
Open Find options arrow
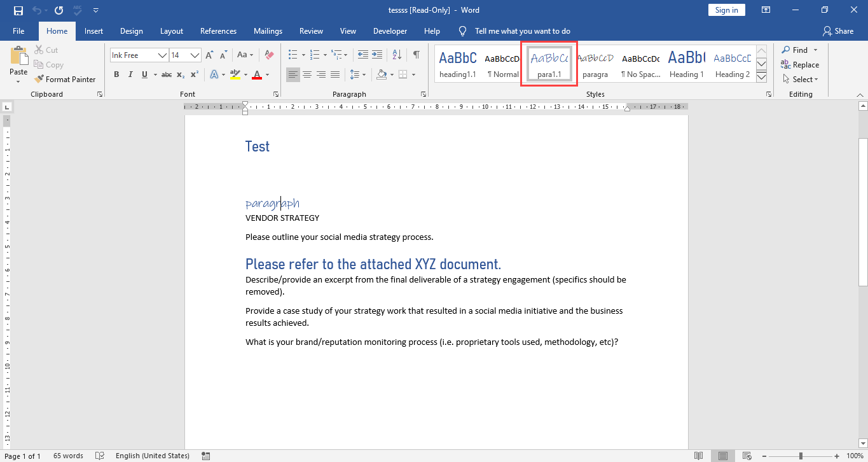[816, 50]
